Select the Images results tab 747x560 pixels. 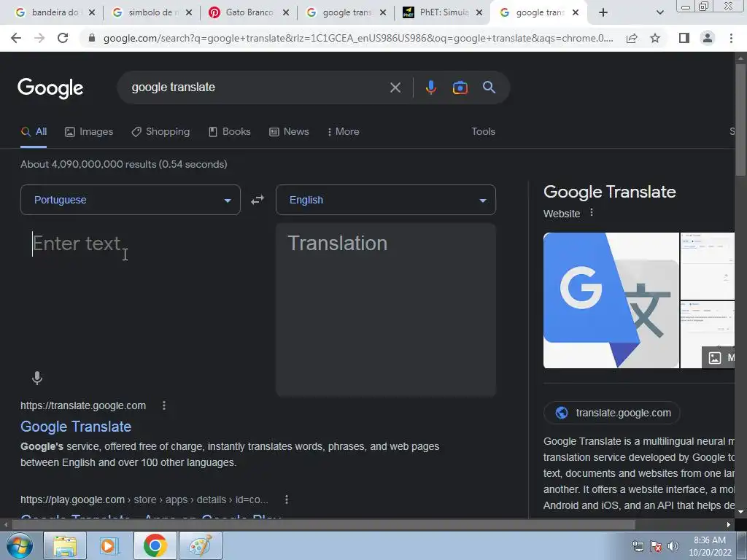point(89,131)
